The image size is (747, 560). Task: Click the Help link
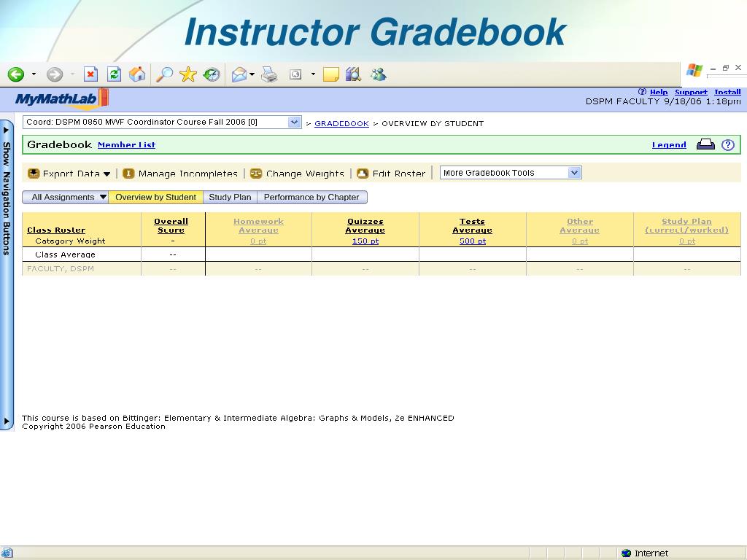point(659,92)
